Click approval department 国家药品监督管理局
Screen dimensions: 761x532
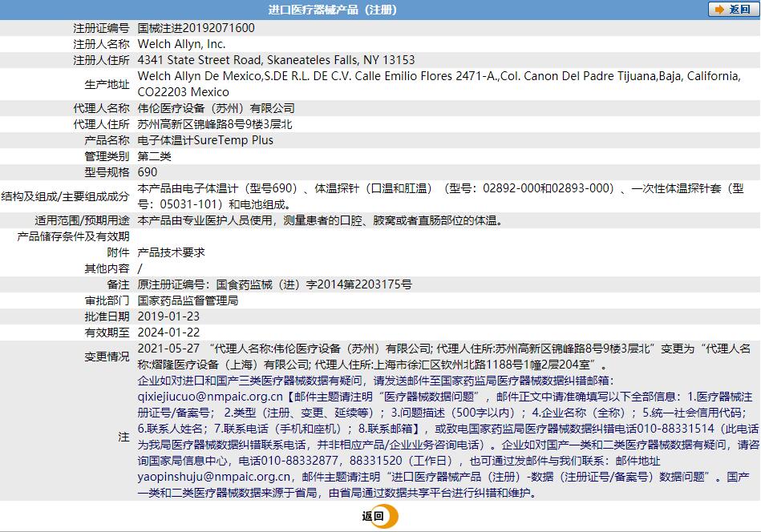tap(188, 300)
